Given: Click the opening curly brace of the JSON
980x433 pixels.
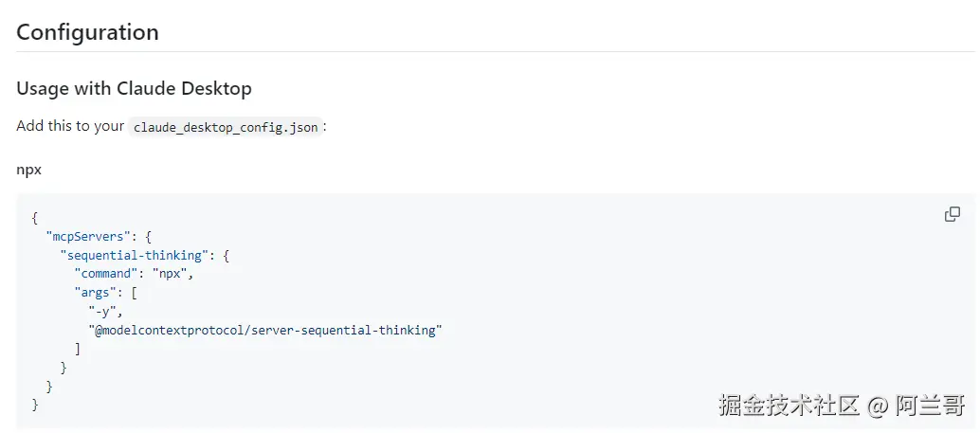Looking at the screenshot, I should [35, 217].
